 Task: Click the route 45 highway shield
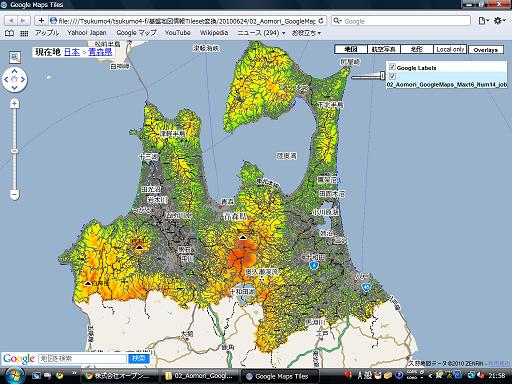coord(366,287)
